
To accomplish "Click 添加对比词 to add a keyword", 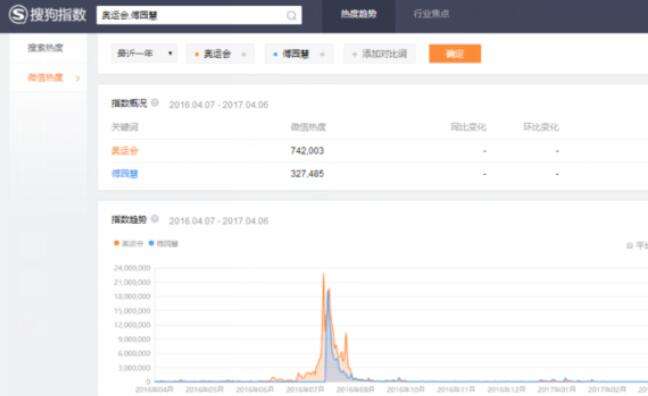I will (379, 54).
